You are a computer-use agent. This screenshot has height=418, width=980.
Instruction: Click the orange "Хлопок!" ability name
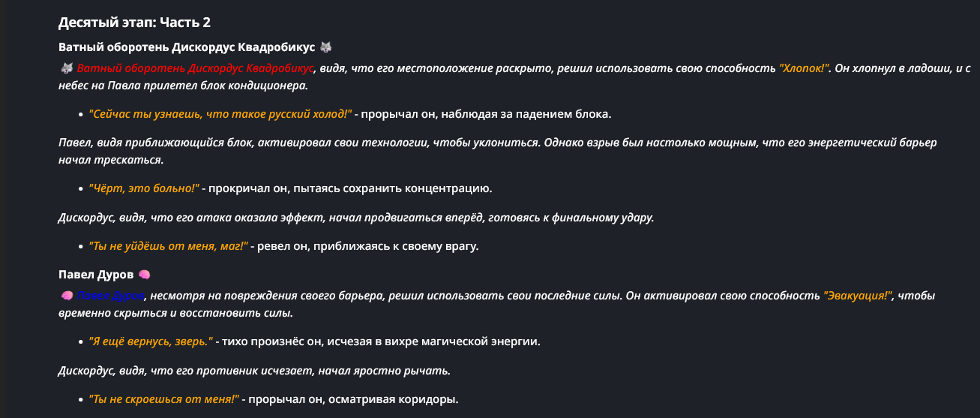click(805, 68)
